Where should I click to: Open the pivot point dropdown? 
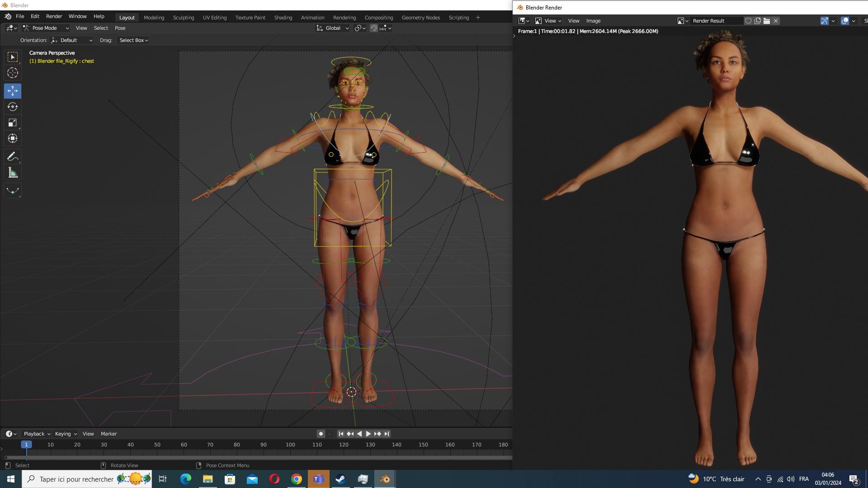click(x=360, y=28)
